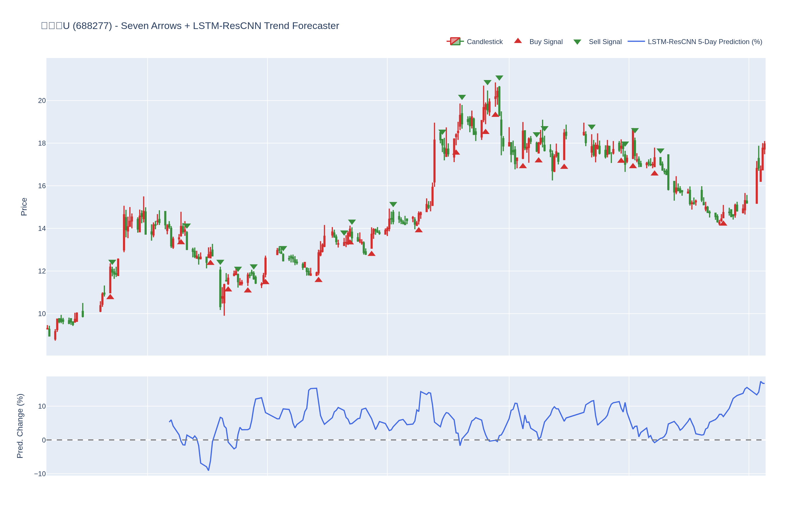Click the chart title Seven Arrows + LSTM-ResCNN Trend Forecaster
Screen dimensions: 812x522
point(230,26)
